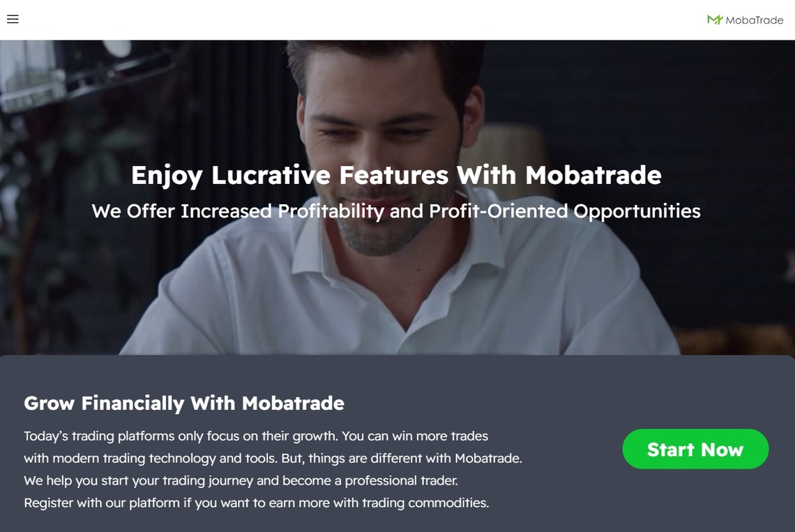Image resolution: width=795 pixels, height=532 pixels.
Task: Click the 'Grow Financially With Mobatrade' heading
Action: pyautogui.click(x=184, y=403)
